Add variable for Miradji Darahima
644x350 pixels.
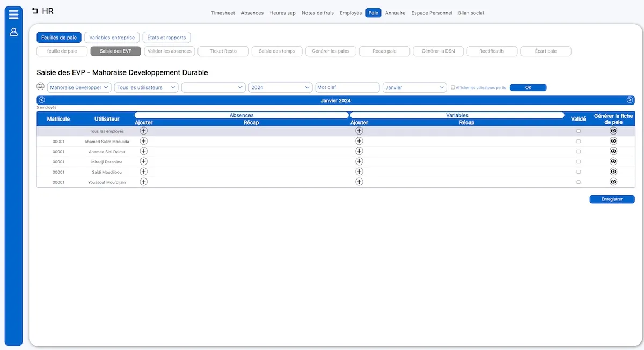click(359, 161)
